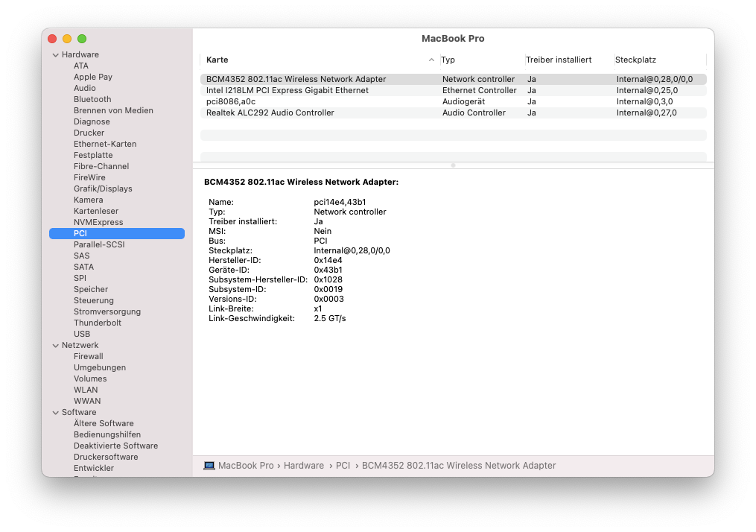Select Kartenleser in the sidebar
The width and height of the screenshot is (756, 532).
click(96, 211)
